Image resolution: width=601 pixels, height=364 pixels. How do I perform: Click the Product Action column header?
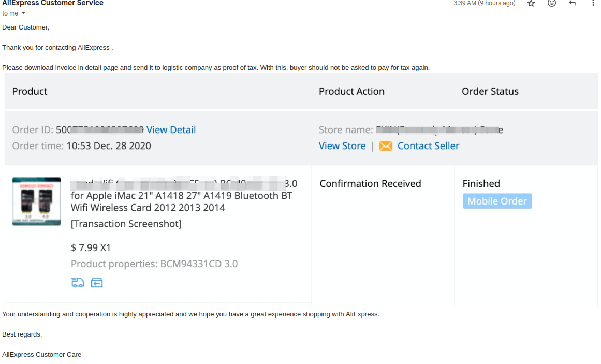(x=351, y=91)
